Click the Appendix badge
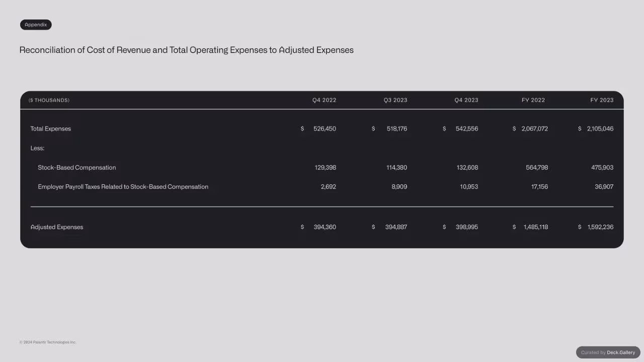The height and width of the screenshot is (362, 644). point(36,25)
